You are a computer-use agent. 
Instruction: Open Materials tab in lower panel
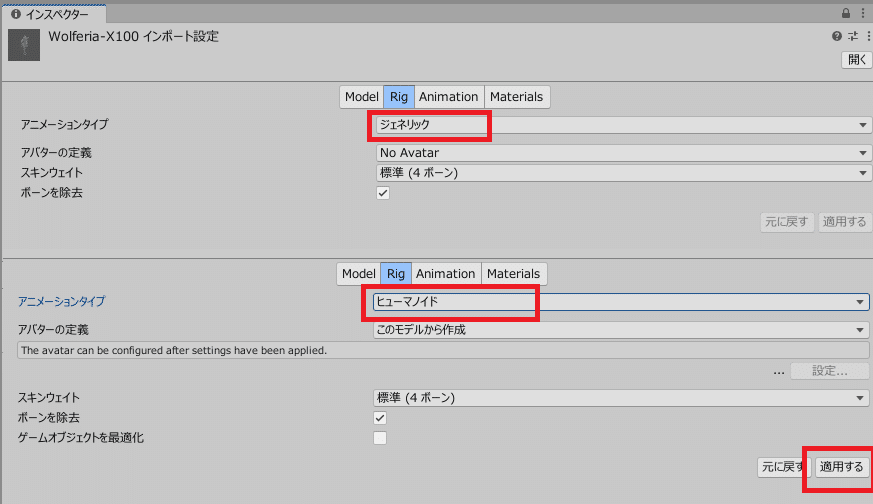(x=513, y=274)
